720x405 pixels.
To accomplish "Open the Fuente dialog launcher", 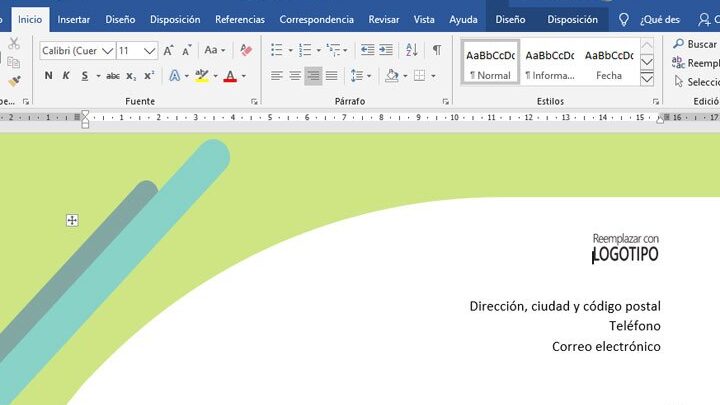I will click(x=254, y=101).
